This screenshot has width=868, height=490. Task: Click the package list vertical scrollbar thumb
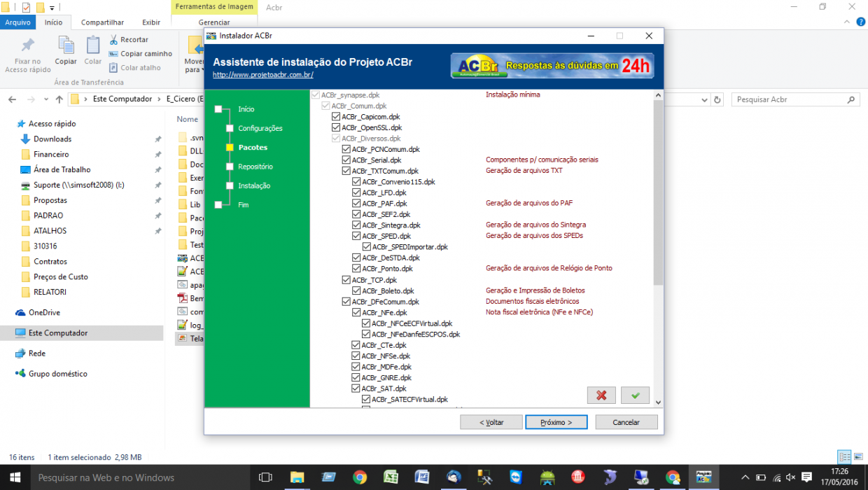[658, 192]
